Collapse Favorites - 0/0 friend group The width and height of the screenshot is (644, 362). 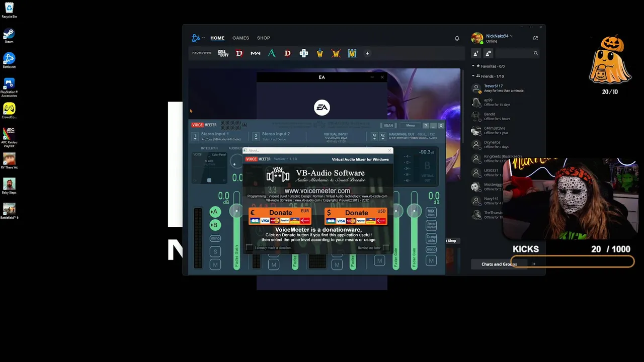[x=473, y=66]
